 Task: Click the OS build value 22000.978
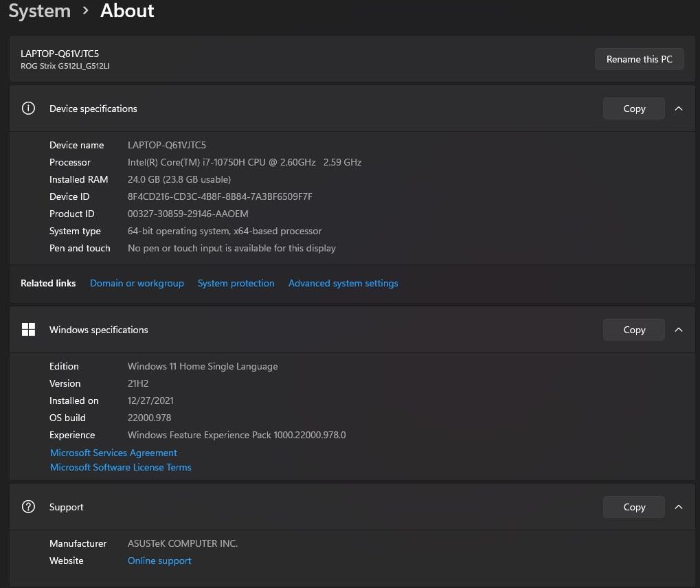(149, 418)
